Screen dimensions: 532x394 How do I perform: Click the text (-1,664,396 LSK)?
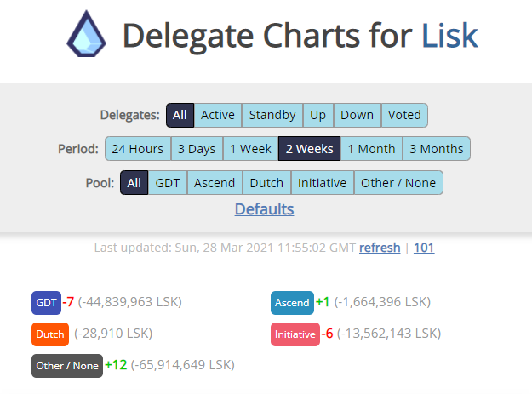point(382,302)
